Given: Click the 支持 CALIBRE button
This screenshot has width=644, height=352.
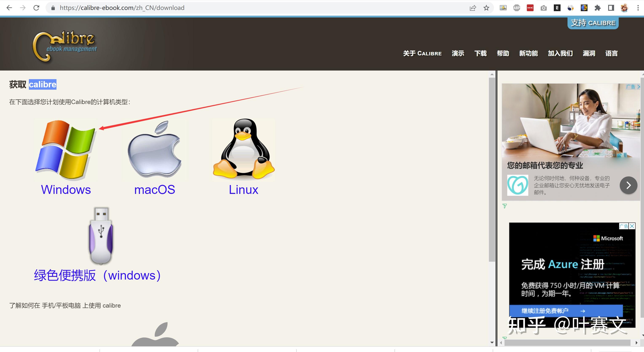Looking at the screenshot, I should click(593, 23).
